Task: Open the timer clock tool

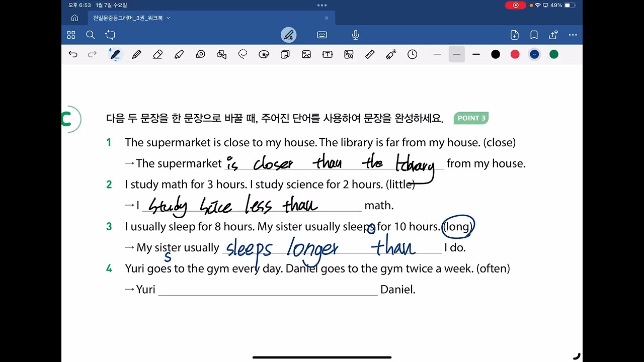Action: pos(413,54)
